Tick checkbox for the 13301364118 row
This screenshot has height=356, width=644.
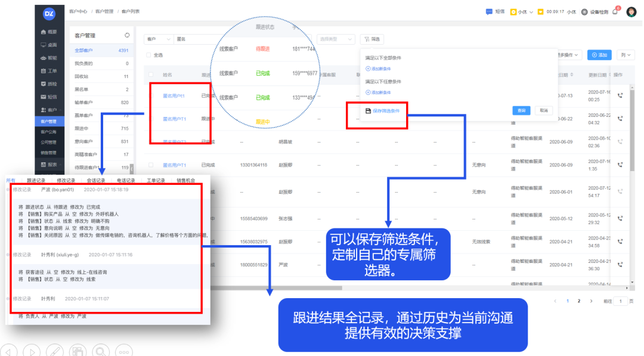[x=151, y=165]
